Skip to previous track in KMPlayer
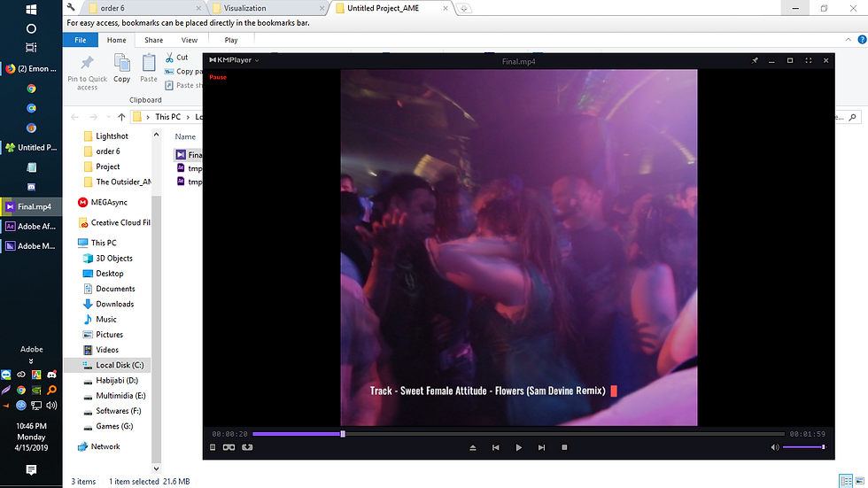Viewport: 868px width, 488px height. point(495,447)
